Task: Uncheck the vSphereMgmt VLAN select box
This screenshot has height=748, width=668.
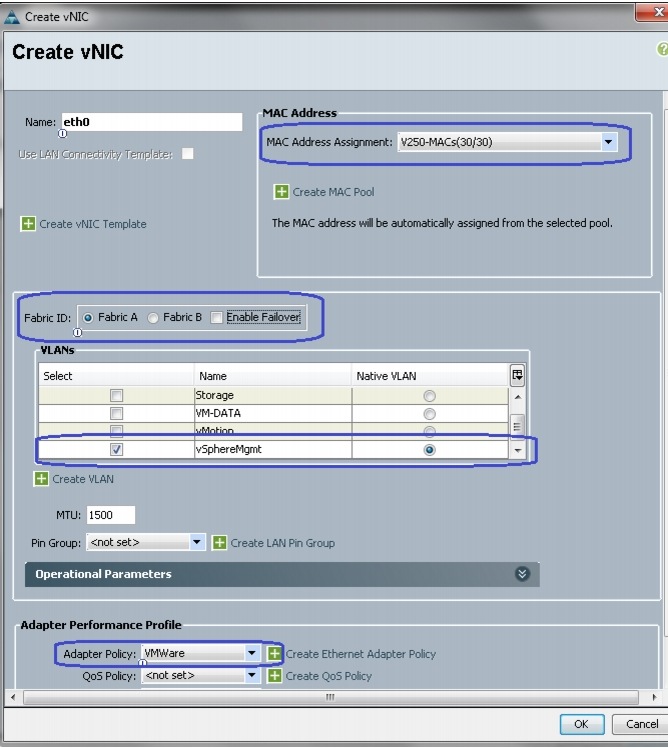Action: click(x=116, y=449)
